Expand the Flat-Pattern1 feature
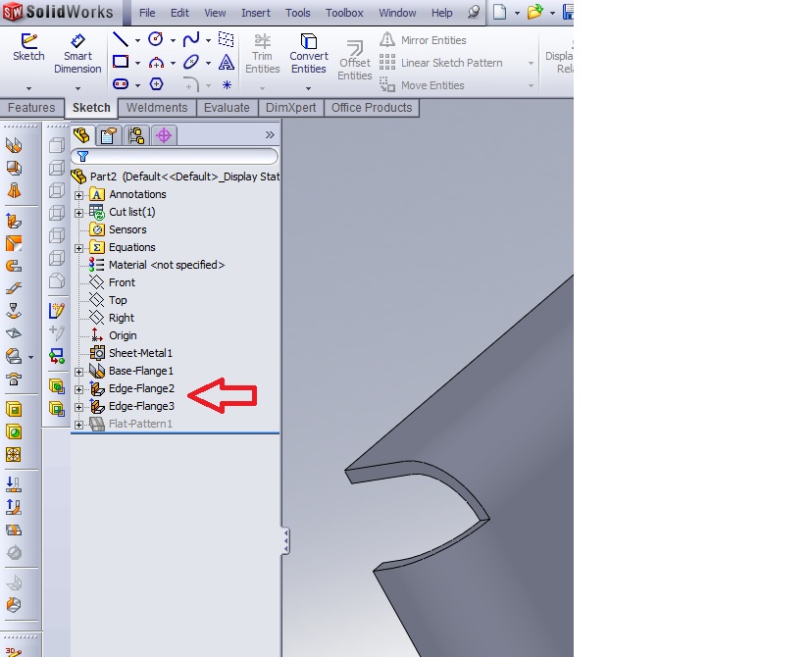812x657 pixels. [78, 425]
